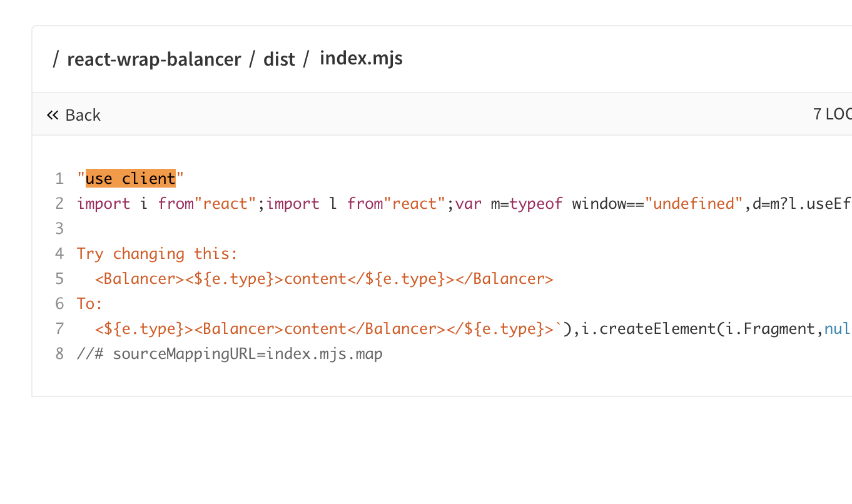Screen dimensions: 852x504
Task: Select the index.mjs breadcrumb label
Action: (x=361, y=58)
